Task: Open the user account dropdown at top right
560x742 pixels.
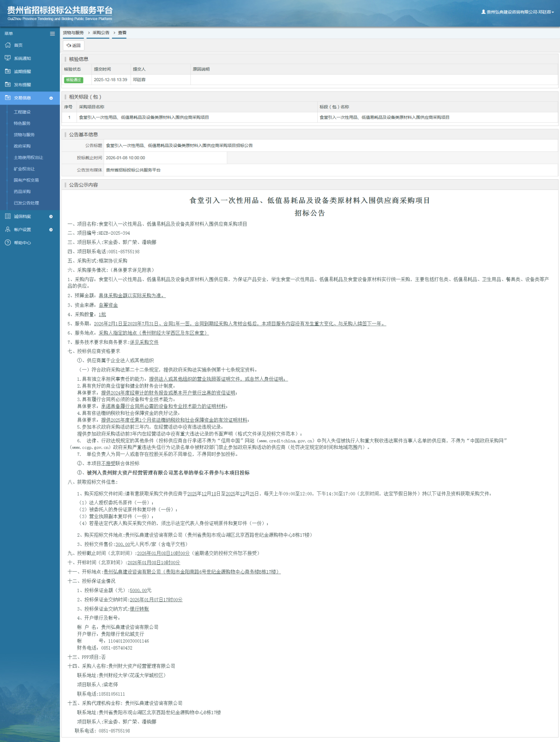Action: pos(518,12)
